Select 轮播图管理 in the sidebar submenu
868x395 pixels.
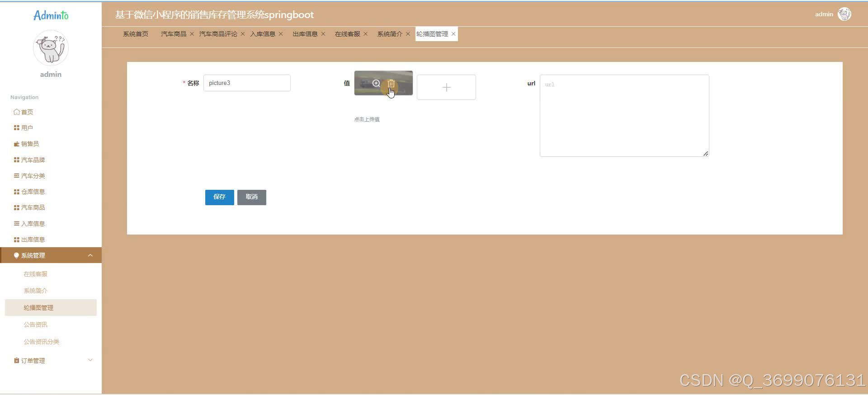point(51,308)
